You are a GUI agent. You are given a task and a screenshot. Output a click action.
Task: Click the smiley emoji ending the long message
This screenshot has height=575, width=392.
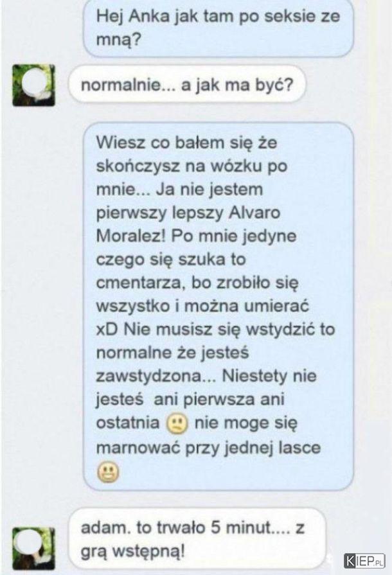pyautogui.click(x=108, y=472)
